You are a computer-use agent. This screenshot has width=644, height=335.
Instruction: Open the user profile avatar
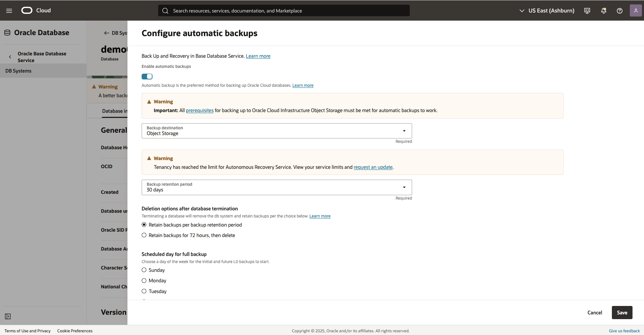[636, 10]
